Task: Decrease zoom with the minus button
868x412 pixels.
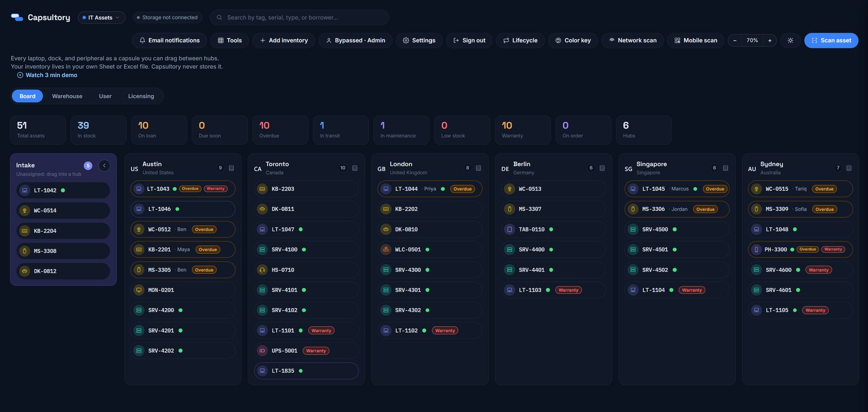Action: [735, 41]
